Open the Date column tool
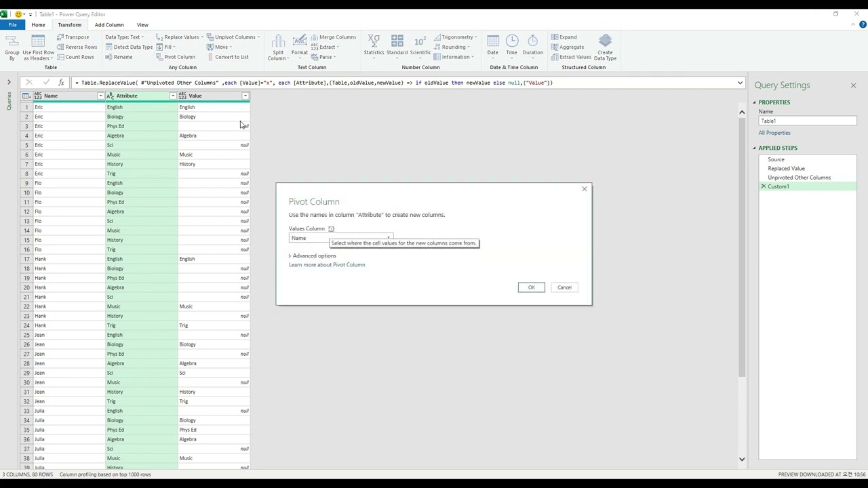The width and height of the screenshot is (868, 488). 492,46
